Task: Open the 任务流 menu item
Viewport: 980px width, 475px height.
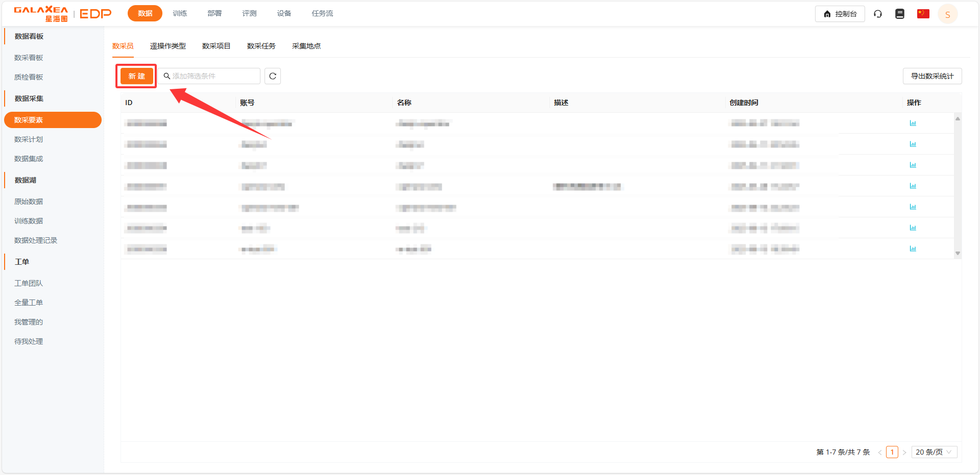Action: tap(322, 13)
